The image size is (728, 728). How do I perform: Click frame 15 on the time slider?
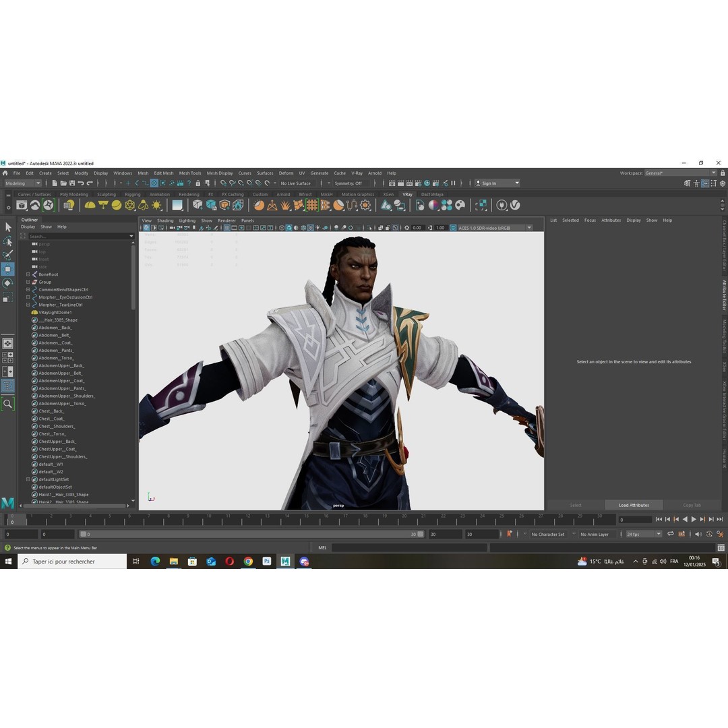coord(307,520)
